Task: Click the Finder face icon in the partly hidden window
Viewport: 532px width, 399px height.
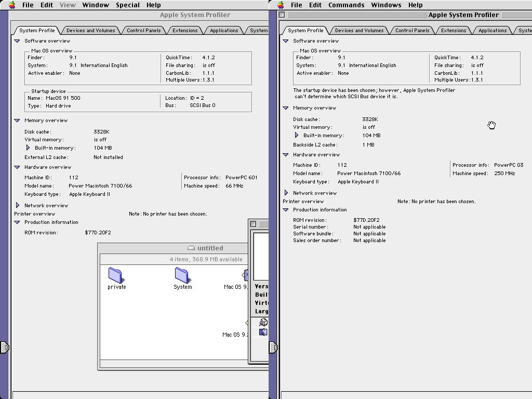Action: 263,332
